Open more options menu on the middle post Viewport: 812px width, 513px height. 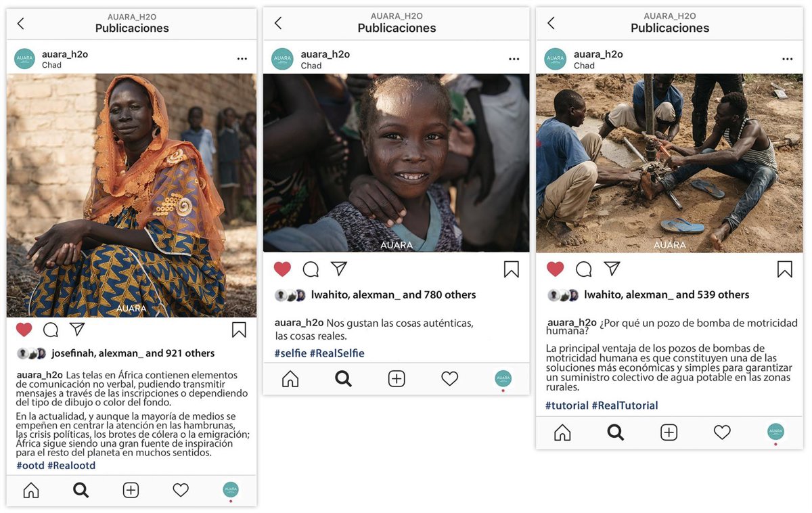click(x=514, y=60)
